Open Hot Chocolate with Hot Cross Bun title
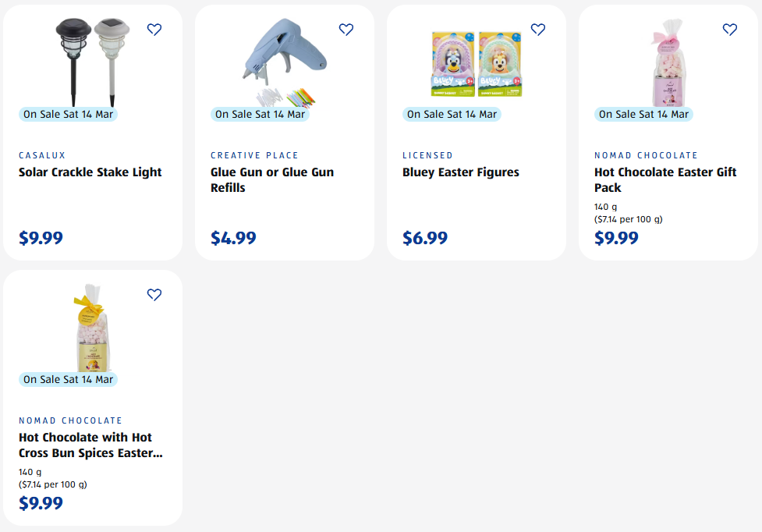The height and width of the screenshot is (532, 762). [x=90, y=445]
